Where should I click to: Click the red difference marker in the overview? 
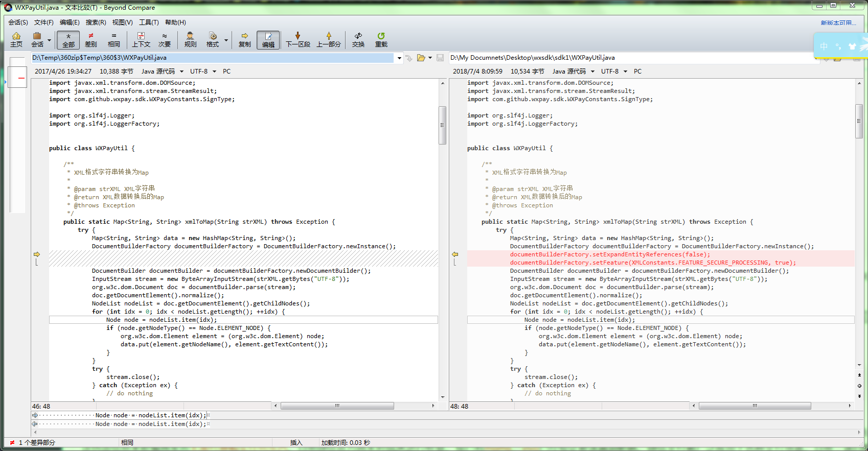(x=21, y=78)
